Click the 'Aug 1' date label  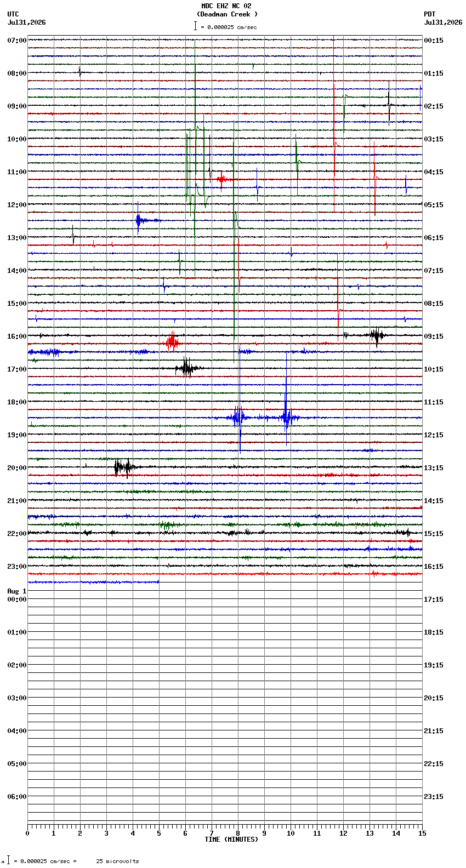coord(16,591)
